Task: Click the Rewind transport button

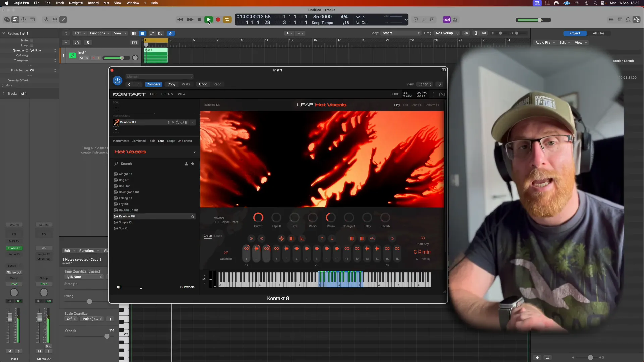Action: [180, 20]
